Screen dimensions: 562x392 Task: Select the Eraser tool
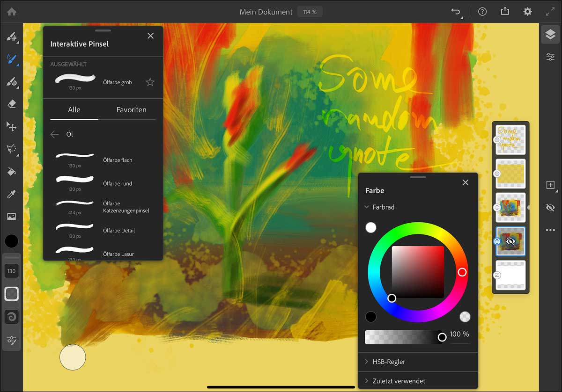12,104
